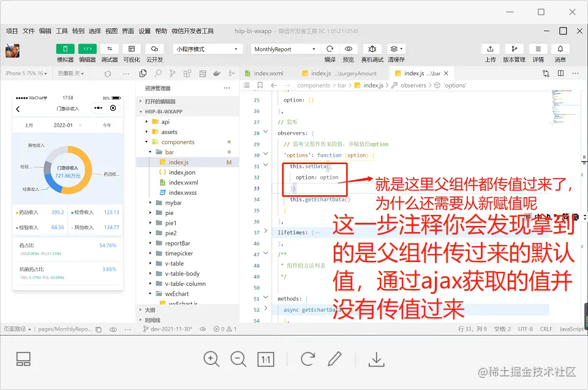This screenshot has width=588, height=390.
Task: Click the compare changes icon in editor
Action: (x=546, y=73)
